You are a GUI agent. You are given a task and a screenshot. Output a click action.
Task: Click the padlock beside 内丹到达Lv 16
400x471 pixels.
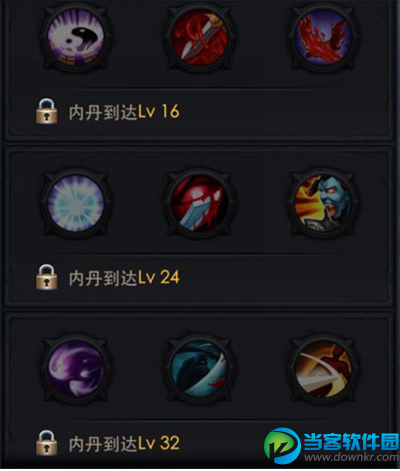coord(47,111)
